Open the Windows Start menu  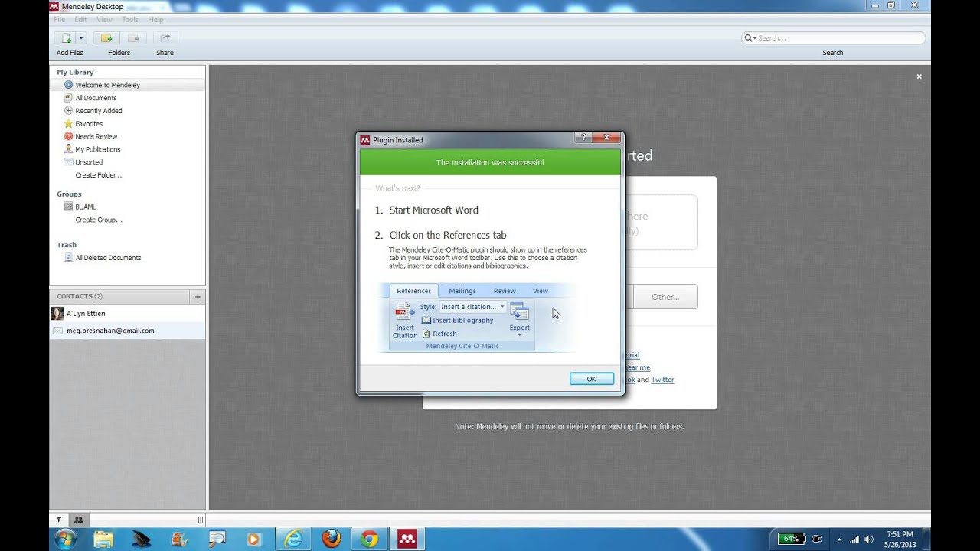pos(64,539)
